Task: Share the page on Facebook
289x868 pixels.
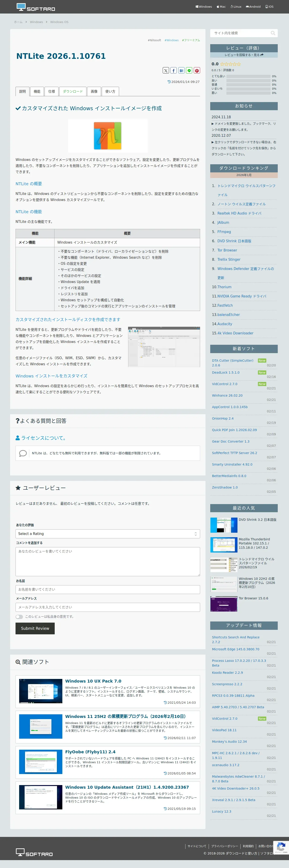Action: tap(174, 71)
